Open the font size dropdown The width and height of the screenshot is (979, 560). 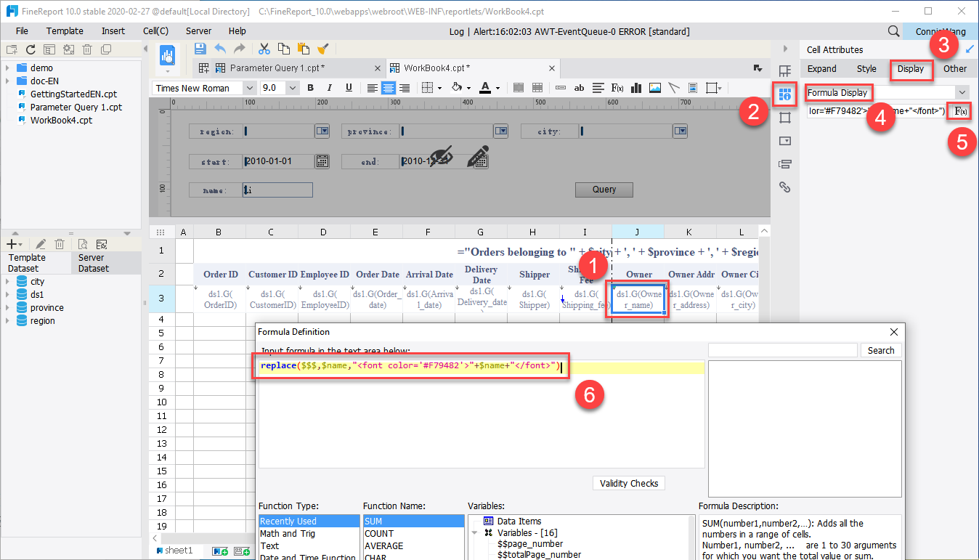[292, 87]
